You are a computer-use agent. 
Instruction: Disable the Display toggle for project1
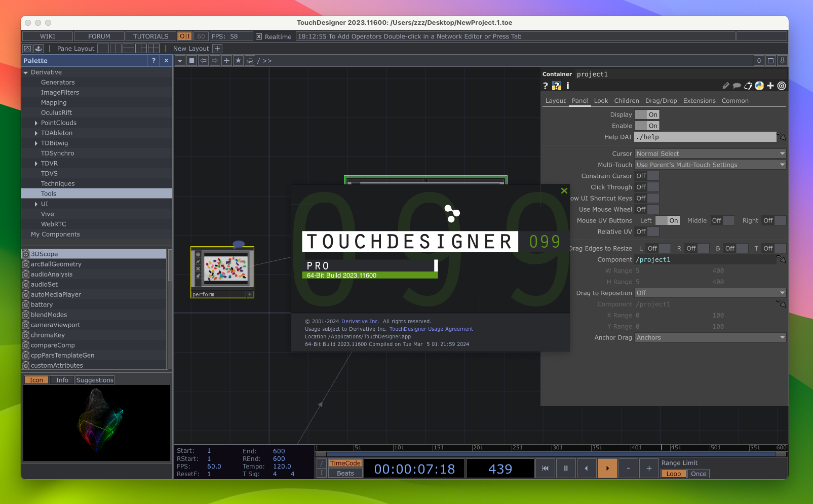(647, 114)
